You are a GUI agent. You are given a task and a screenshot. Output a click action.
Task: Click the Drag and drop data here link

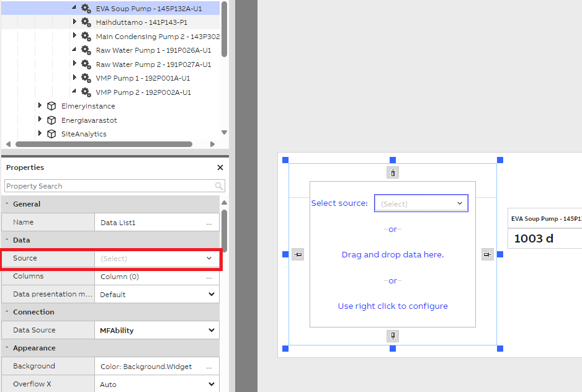392,254
